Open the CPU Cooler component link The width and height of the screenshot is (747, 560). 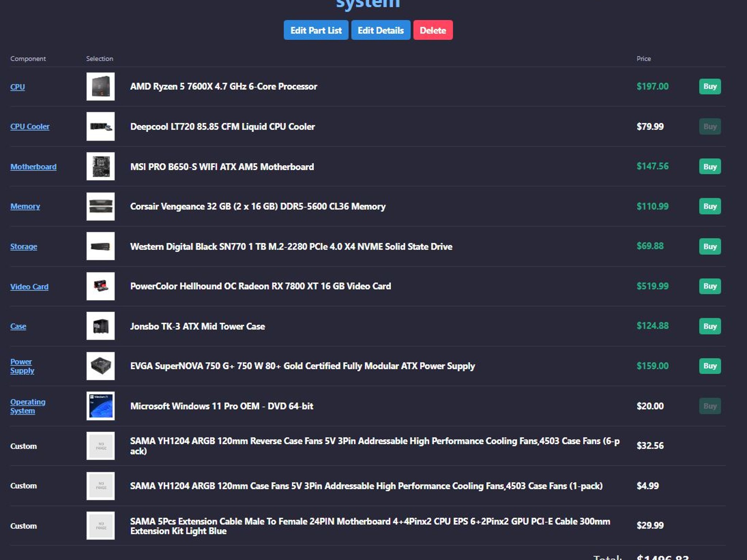point(30,127)
